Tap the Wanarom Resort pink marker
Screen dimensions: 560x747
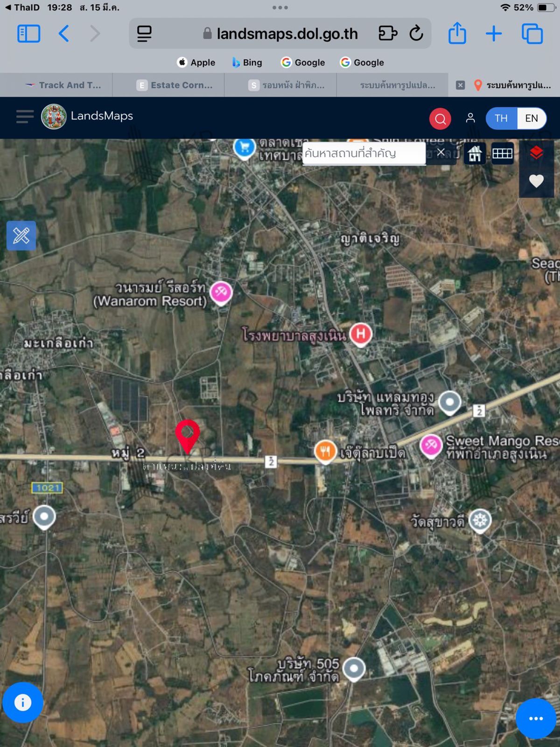coord(221,294)
